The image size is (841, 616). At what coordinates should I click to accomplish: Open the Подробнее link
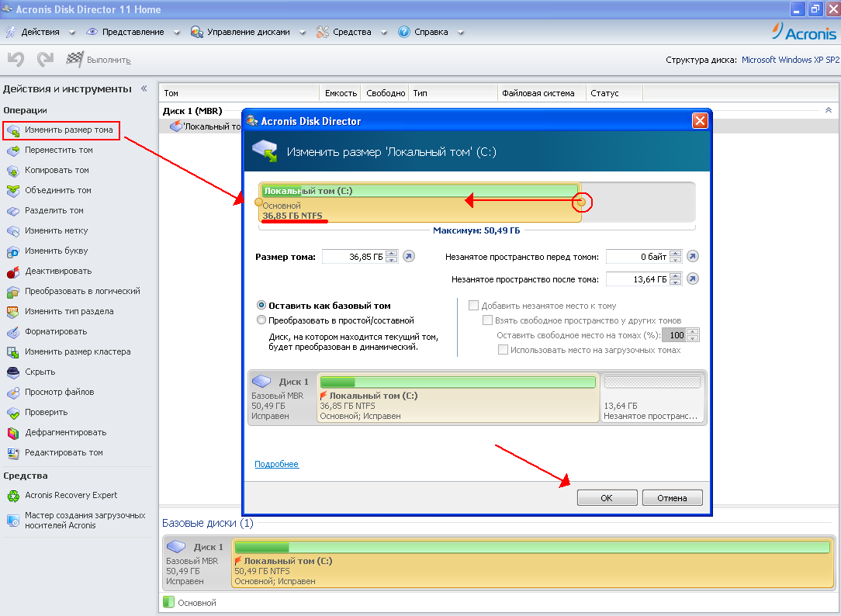pos(277,464)
